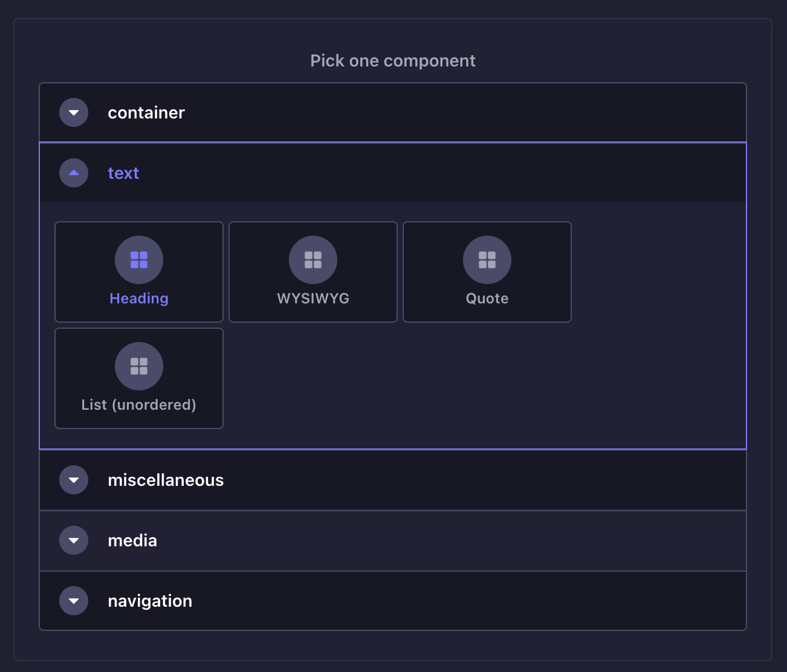Choose the WYSIWYG label text
The height and width of the screenshot is (672, 787).
[313, 299]
